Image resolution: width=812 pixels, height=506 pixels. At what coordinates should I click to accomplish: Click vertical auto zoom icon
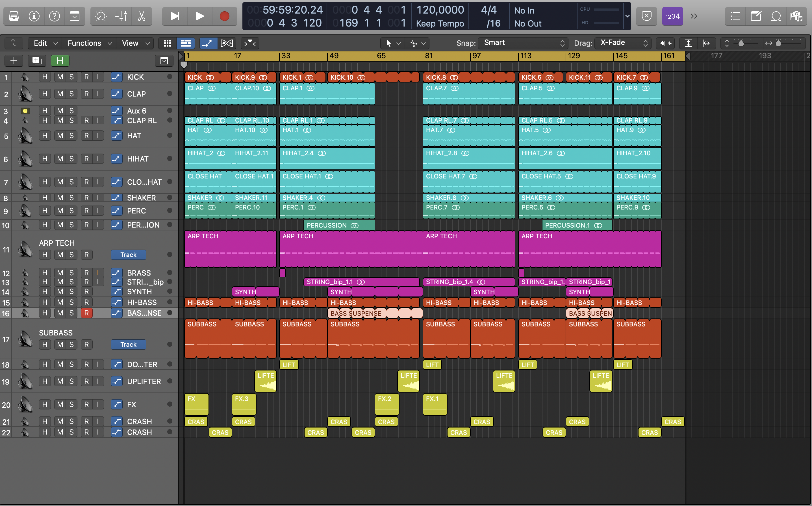(x=688, y=43)
